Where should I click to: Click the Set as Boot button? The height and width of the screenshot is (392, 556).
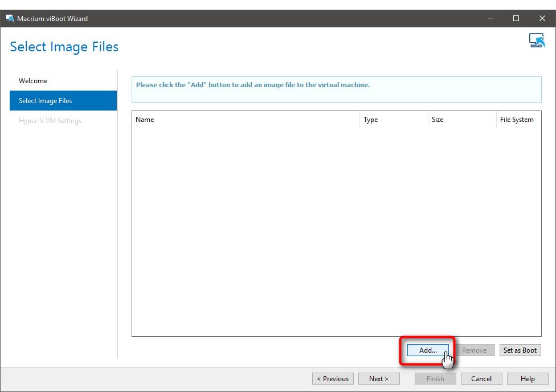click(520, 350)
